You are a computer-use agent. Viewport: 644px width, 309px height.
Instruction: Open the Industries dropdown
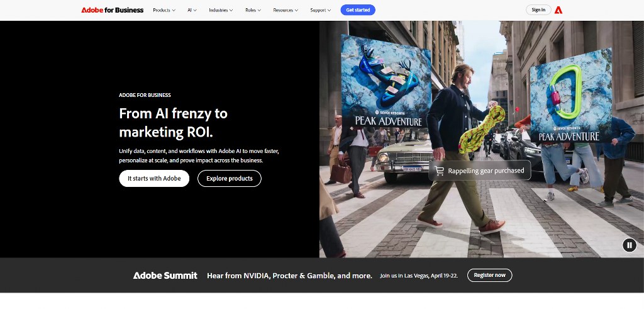[221, 10]
